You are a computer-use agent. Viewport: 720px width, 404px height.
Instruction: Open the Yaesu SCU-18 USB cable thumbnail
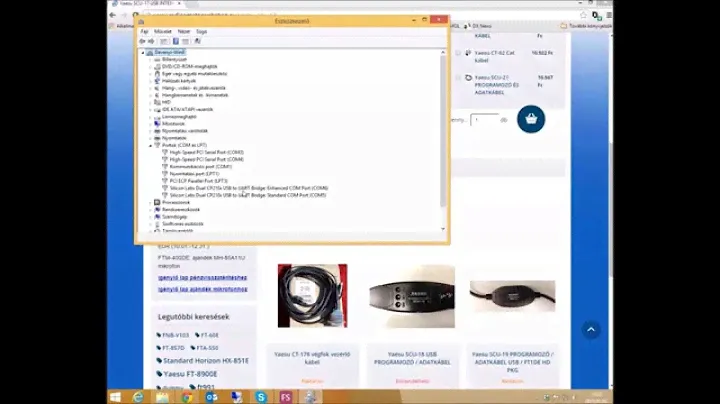(x=412, y=297)
